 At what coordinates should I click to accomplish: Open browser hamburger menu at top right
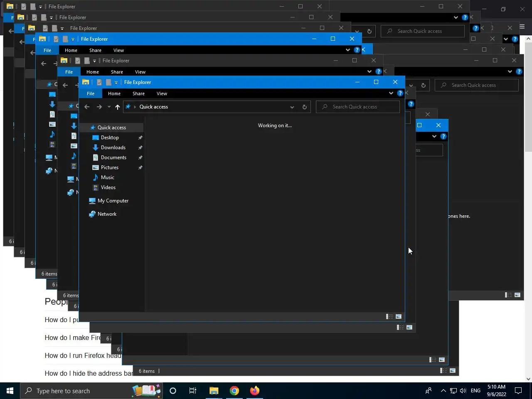pos(522,27)
